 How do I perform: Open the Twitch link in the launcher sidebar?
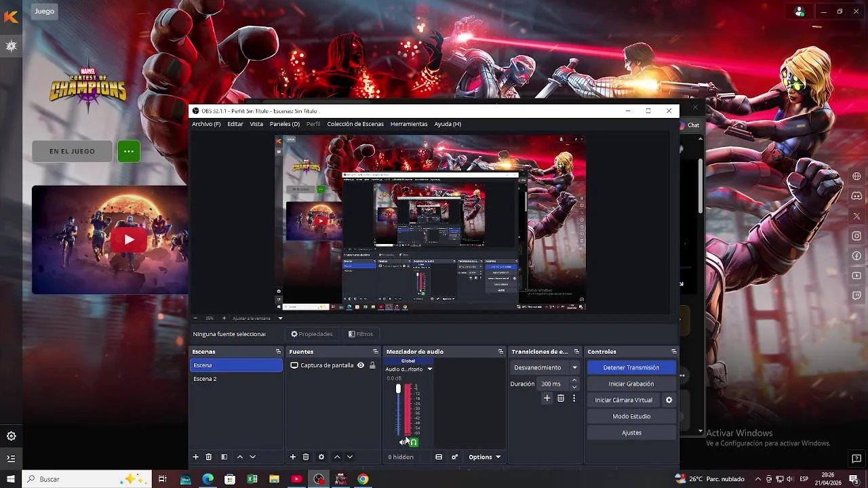[857, 296]
